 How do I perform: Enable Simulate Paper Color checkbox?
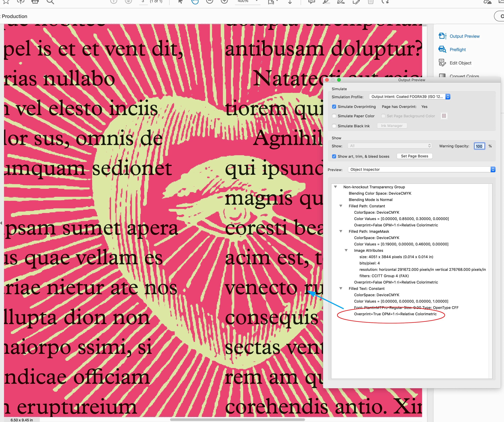tap(334, 116)
